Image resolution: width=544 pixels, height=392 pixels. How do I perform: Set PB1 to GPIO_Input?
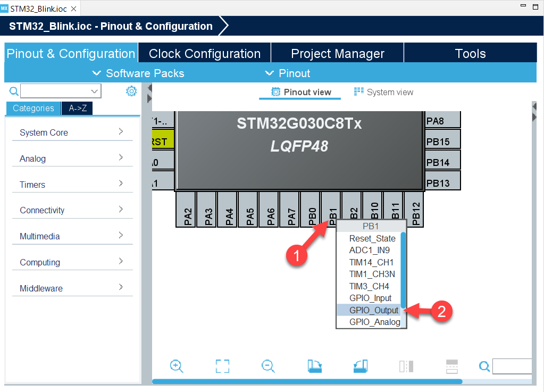369,298
